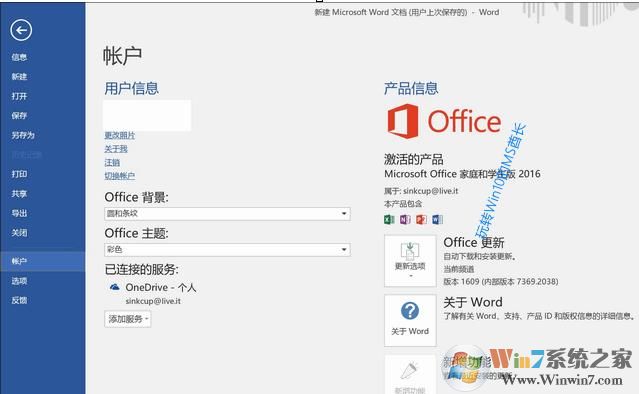The height and width of the screenshot is (394, 639).
Task: Click the 切换帐户 link
Action: [x=119, y=176]
